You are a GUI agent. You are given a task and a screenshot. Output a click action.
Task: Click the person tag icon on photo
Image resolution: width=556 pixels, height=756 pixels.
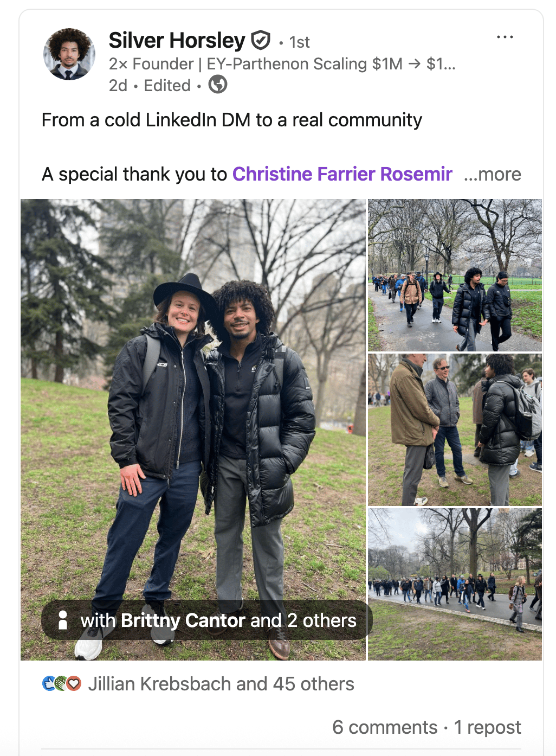(x=63, y=620)
